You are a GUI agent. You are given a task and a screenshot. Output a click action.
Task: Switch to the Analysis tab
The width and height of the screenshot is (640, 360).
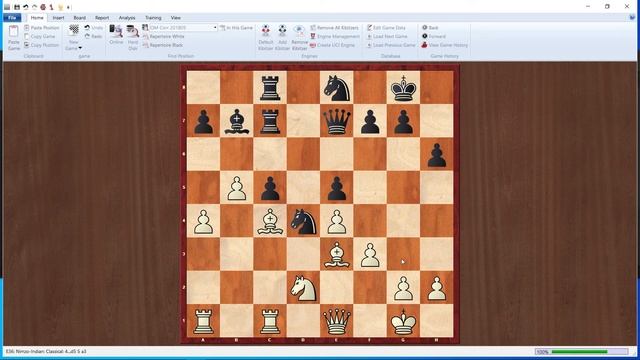click(127, 18)
